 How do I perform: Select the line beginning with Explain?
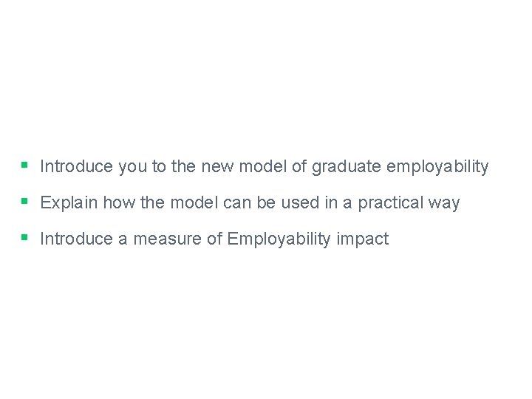pos(250,202)
